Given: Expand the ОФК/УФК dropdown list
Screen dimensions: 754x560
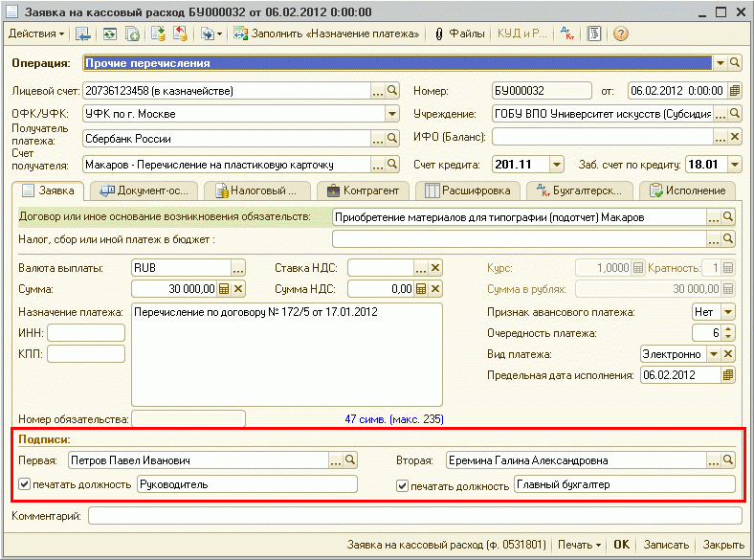Looking at the screenshot, I should pos(391,114).
